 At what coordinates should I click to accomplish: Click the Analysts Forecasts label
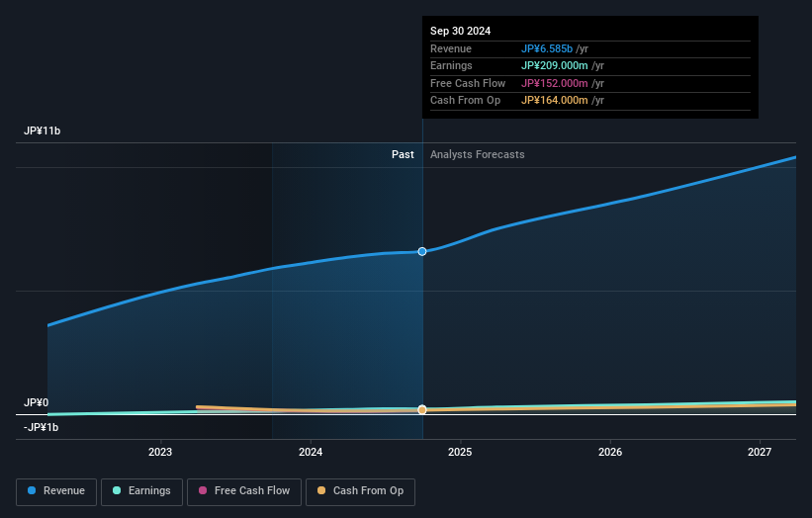coord(478,154)
